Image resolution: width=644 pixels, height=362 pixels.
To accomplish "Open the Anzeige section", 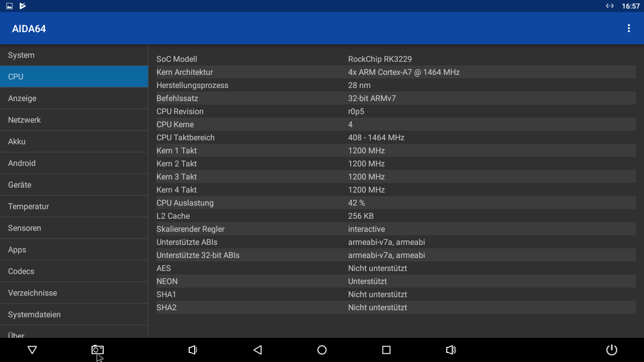I will click(74, 99).
